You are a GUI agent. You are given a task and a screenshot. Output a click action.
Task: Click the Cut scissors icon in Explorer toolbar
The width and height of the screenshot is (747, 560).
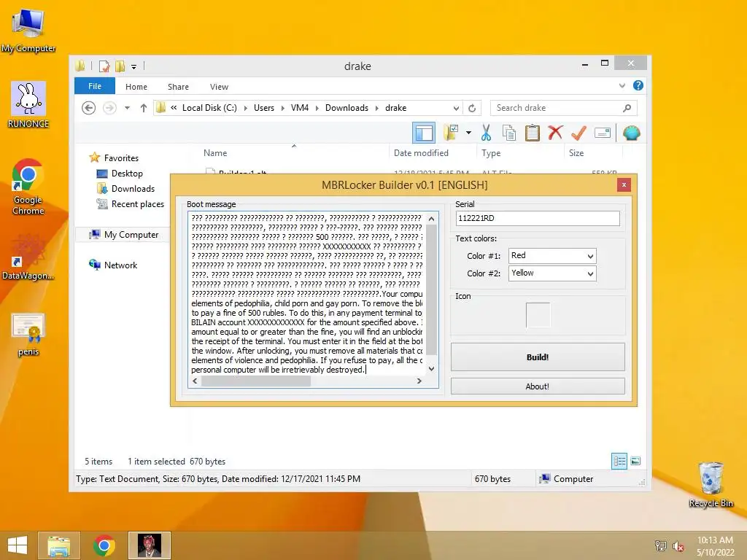pyautogui.click(x=486, y=133)
